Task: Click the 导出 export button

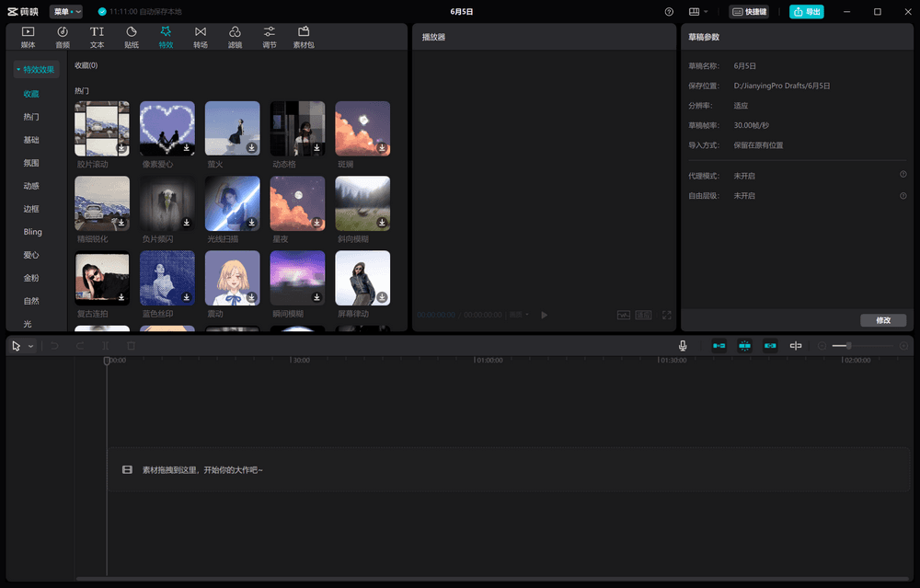Action: click(x=806, y=12)
